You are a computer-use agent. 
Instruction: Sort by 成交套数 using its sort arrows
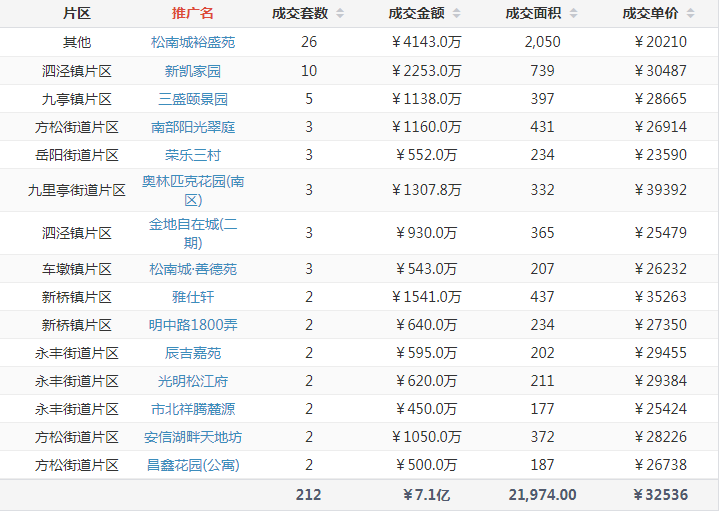pos(340,13)
